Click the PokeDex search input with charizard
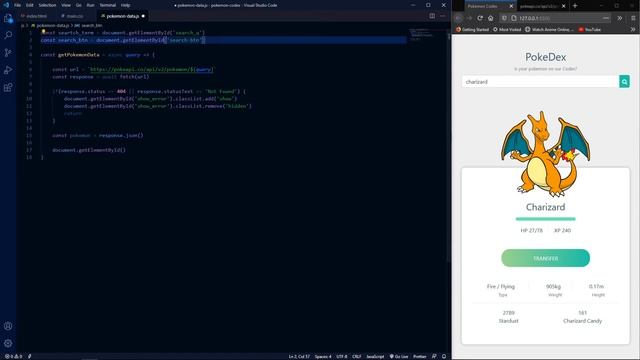The image size is (640, 360). (x=540, y=82)
